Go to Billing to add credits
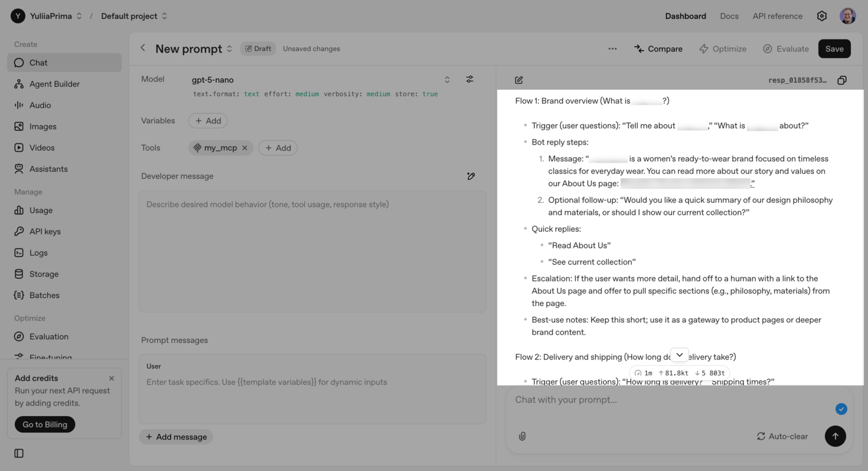The height and width of the screenshot is (471, 868). (x=44, y=424)
